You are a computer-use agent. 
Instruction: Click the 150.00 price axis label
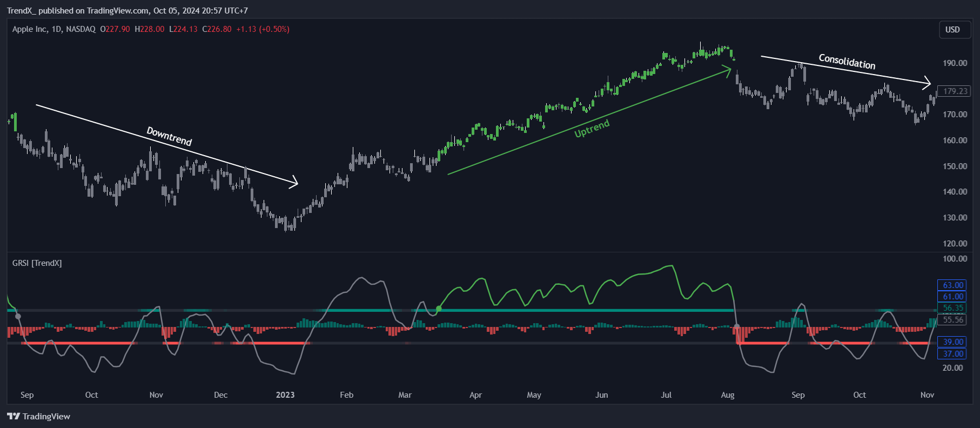point(955,166)
